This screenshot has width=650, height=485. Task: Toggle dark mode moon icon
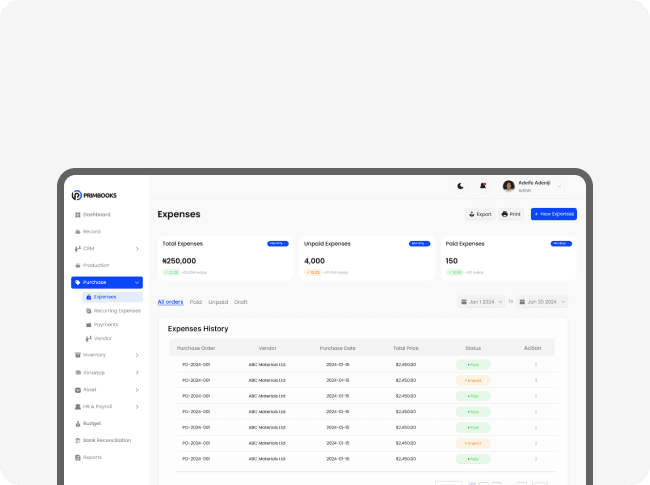460,186
